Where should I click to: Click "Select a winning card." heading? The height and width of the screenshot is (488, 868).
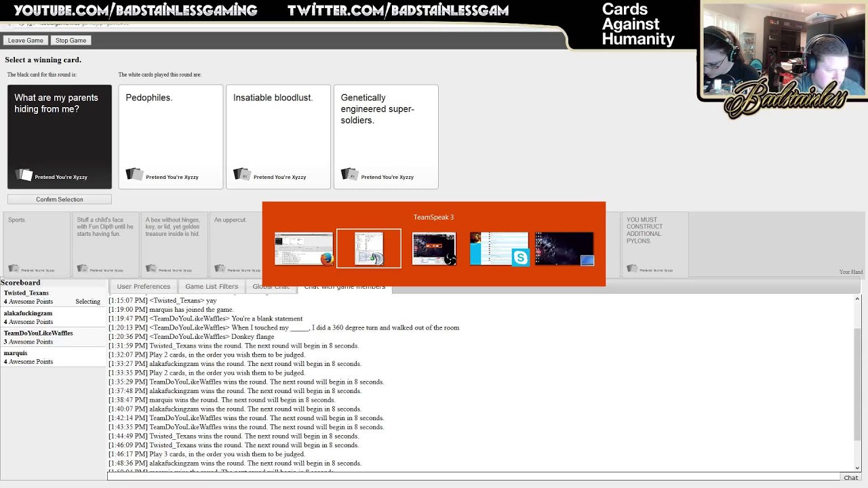pyautogui.click(x=43, y=60)
